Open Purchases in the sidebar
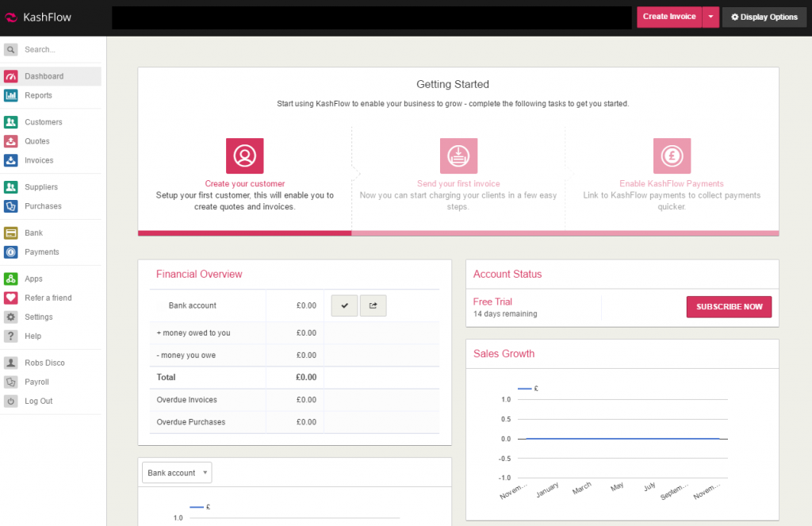This screenshot has height=526, width=812. (x=43, y=205)
